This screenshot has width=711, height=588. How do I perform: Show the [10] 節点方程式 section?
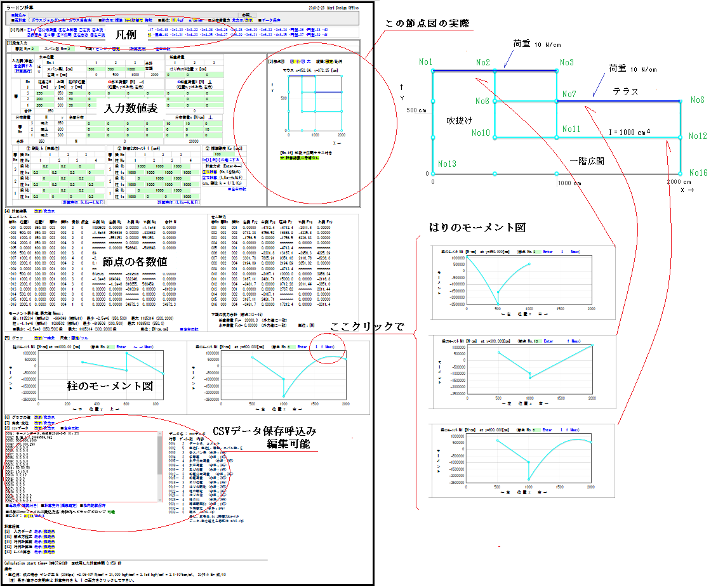(37, 537)
